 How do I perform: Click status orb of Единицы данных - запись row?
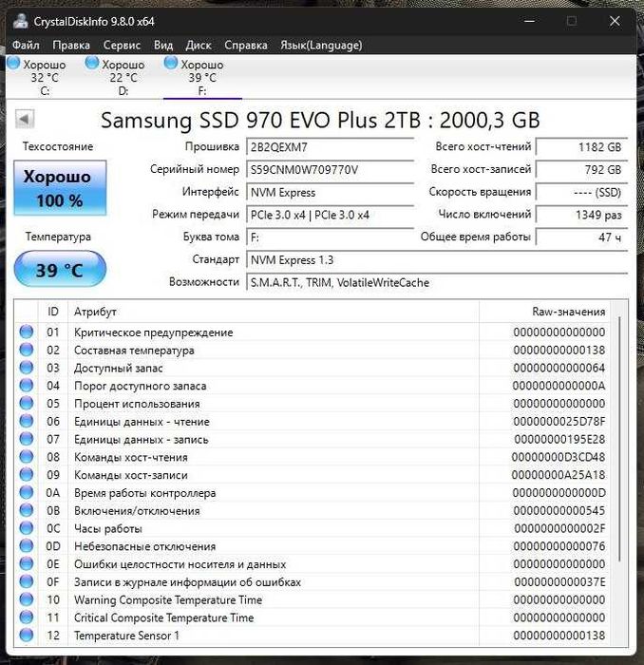(27, 439)
